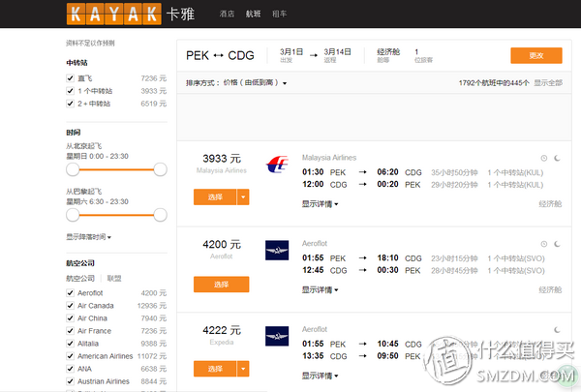This screenshot has height=392, width=581.
Task: Click the 23小时15分钟 duration text
Action: click(x=454, y=258)
